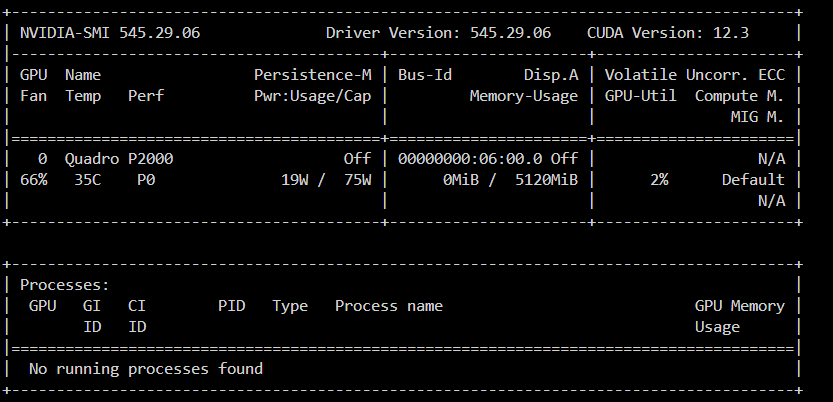Viewport: 833px width, 402px height.
Task: Click the Fan header text
Action: pos(33,96)
